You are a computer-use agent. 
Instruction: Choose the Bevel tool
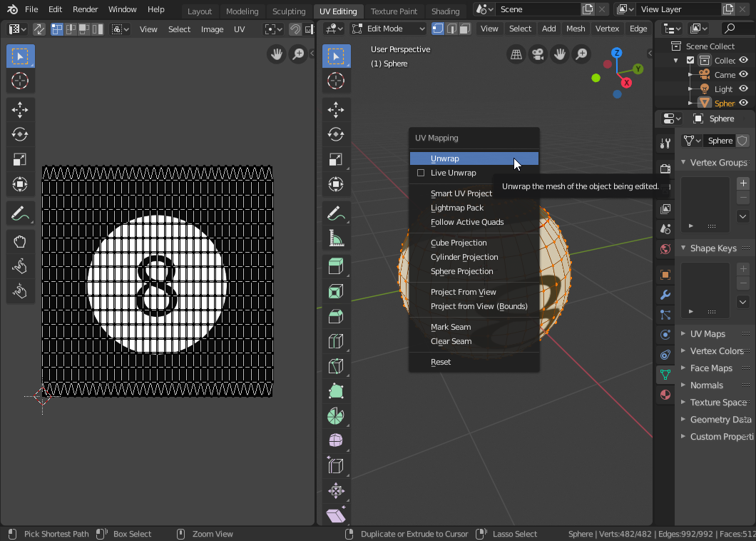click(336, 316)
